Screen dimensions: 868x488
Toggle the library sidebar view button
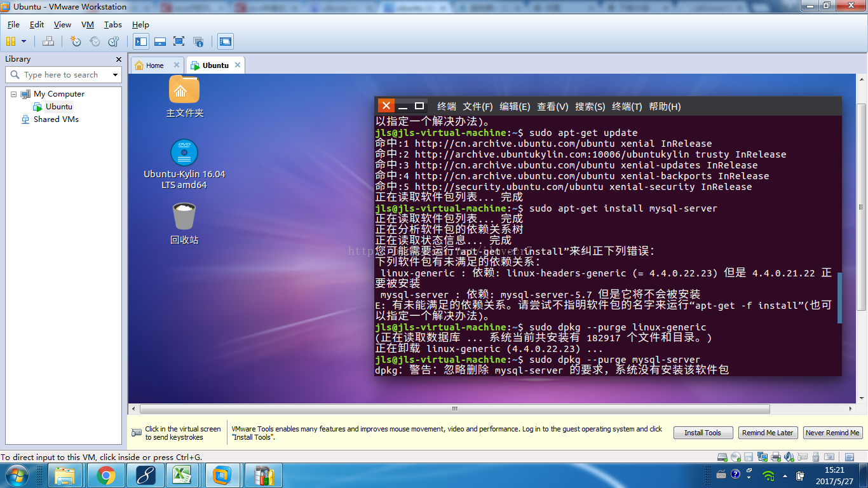141,41
